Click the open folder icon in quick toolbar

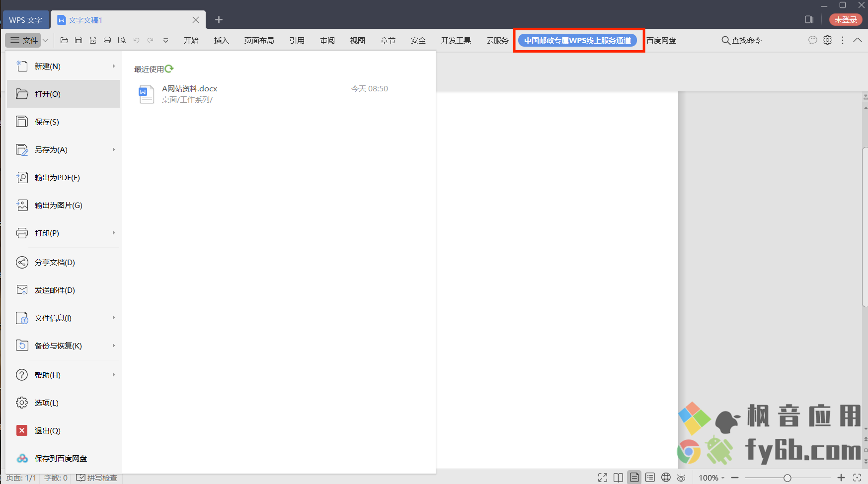click(x=64, y=40)
